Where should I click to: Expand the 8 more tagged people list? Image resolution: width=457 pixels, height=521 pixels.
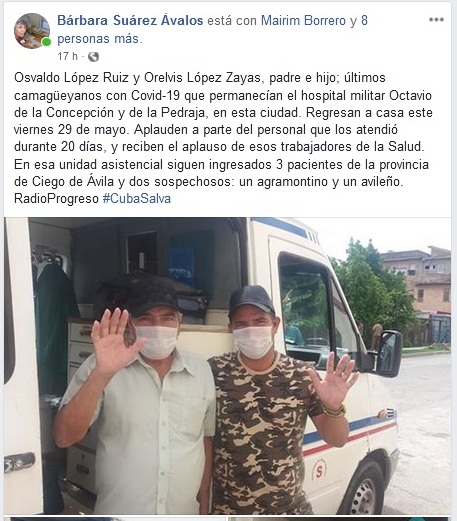pos(213,30)
